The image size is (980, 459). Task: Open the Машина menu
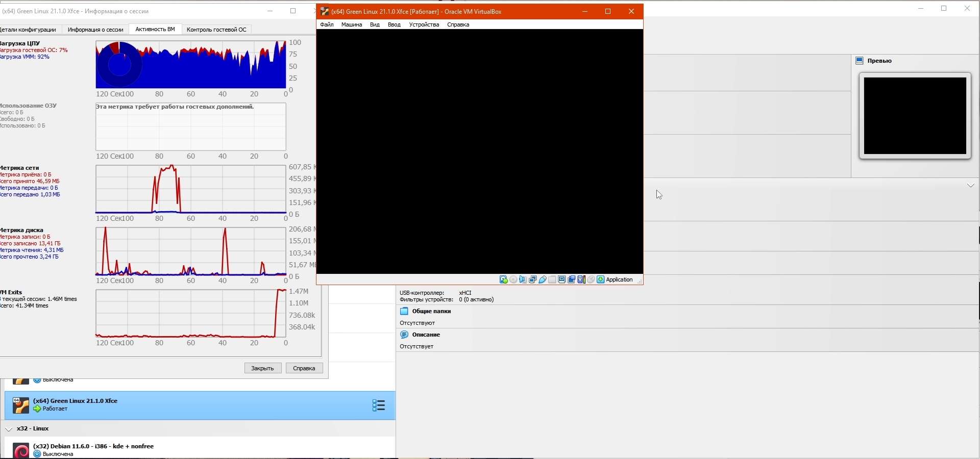[x=352, y=24]
